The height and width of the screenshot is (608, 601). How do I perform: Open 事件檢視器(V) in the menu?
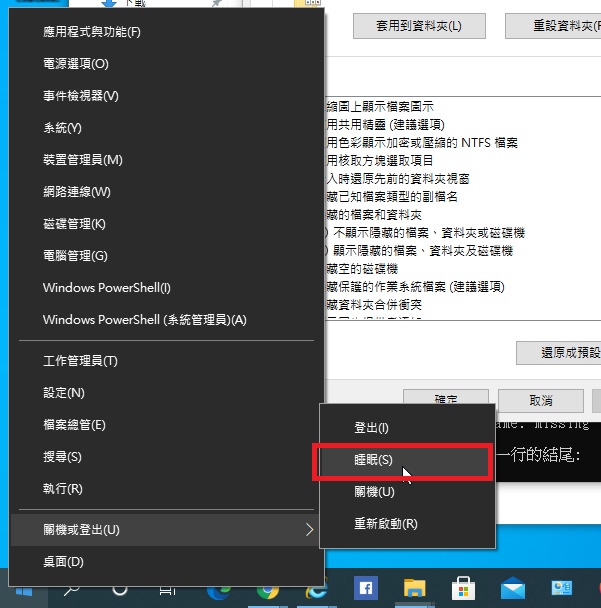[167, 96]
